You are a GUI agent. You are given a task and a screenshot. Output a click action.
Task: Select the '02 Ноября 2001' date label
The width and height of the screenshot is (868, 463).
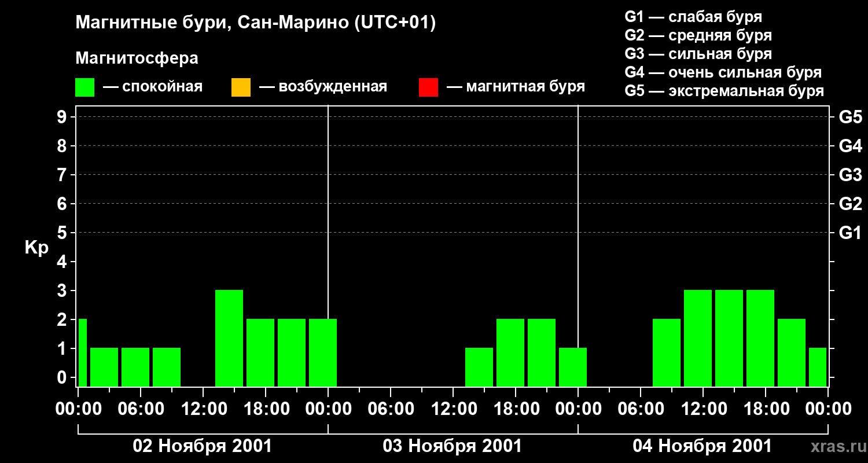click(203, 446)
